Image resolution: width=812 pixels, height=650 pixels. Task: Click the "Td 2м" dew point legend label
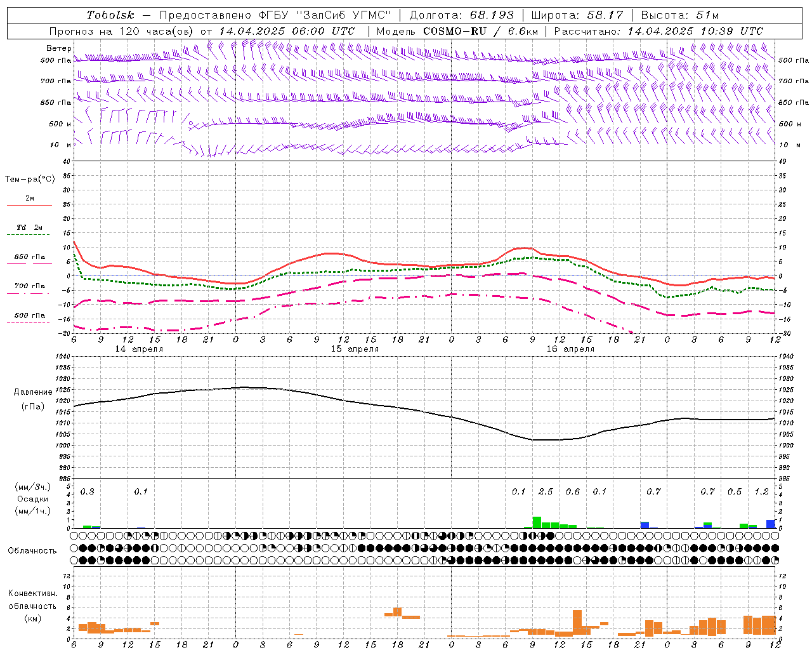(29, 227)
